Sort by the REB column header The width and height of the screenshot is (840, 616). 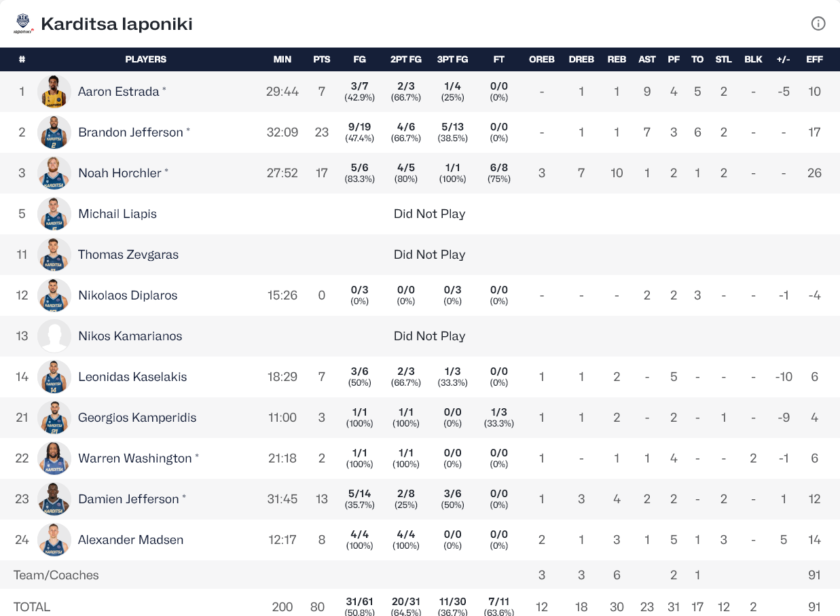617,59
